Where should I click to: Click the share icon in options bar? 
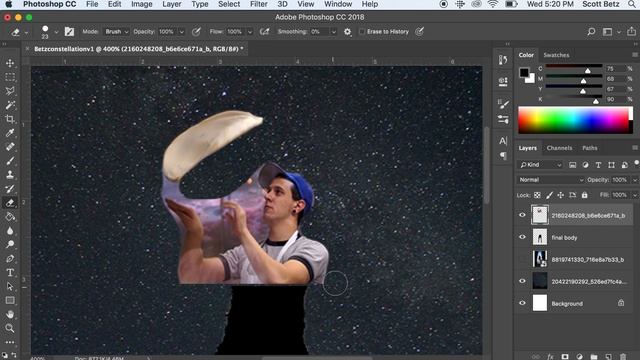[x=631, y=31]
